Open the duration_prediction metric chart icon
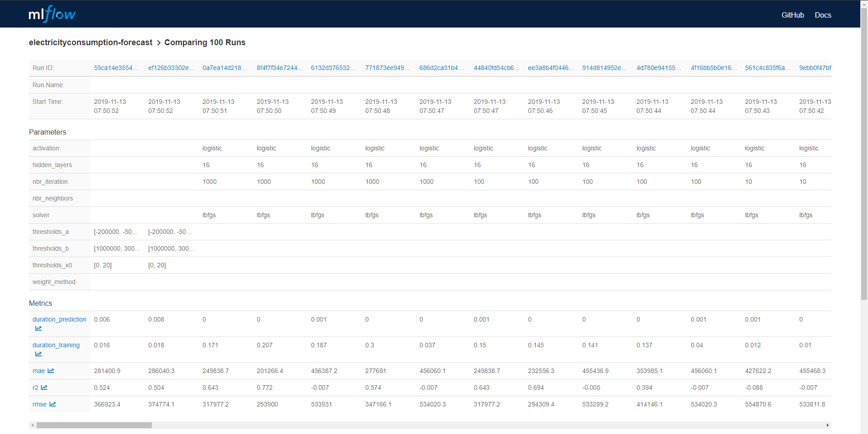 [38, 328]
